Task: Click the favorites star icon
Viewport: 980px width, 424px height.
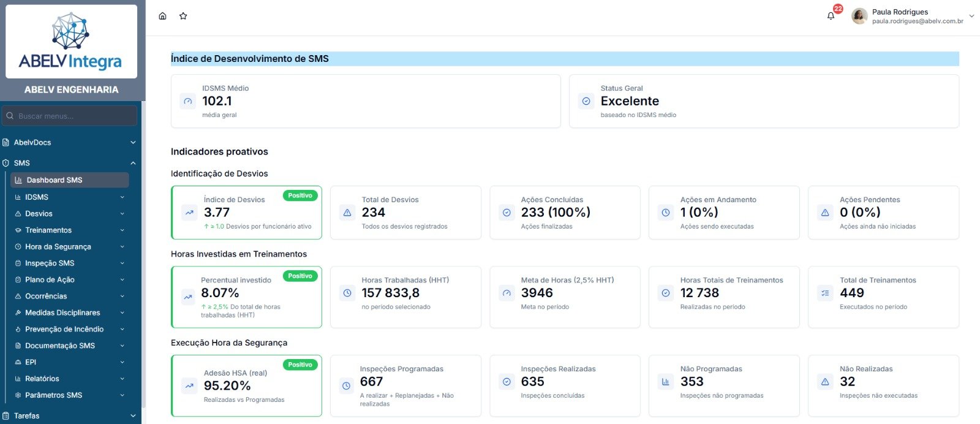Action: (183, 16)
